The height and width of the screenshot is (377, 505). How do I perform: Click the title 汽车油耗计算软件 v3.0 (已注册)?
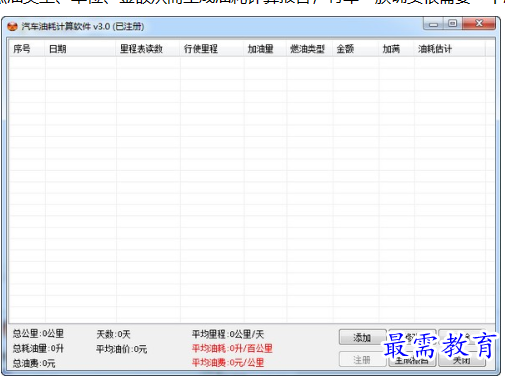(x=83, y=26)
